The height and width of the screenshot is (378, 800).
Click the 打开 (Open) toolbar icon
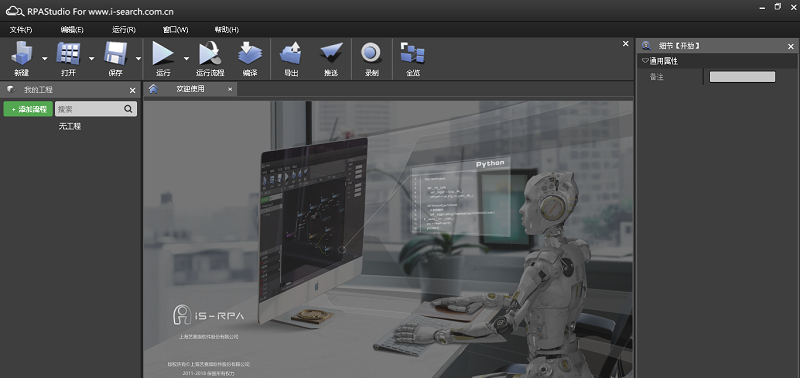pos(68,53)
